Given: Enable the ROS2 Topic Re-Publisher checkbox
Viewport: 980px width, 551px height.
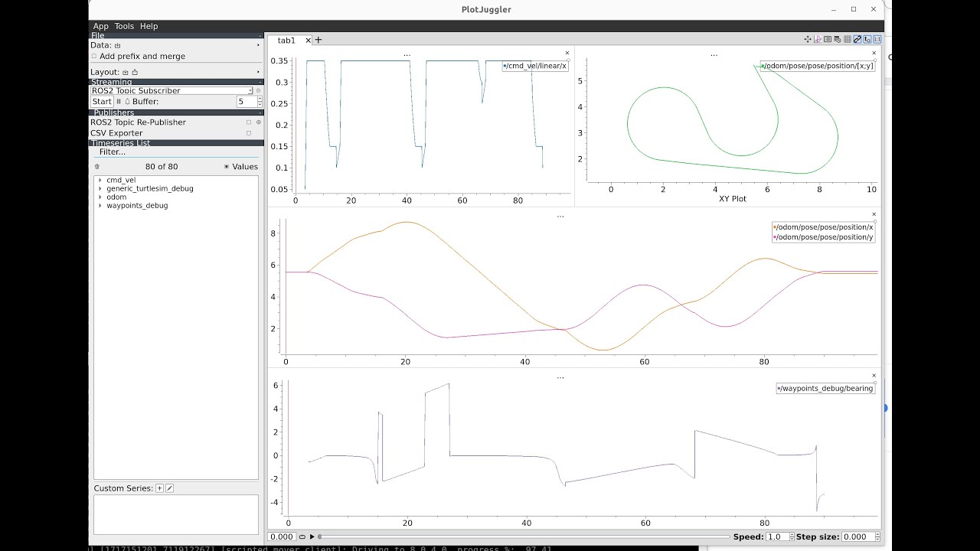Looking at the screenshot, I should (x=249, y=122).
